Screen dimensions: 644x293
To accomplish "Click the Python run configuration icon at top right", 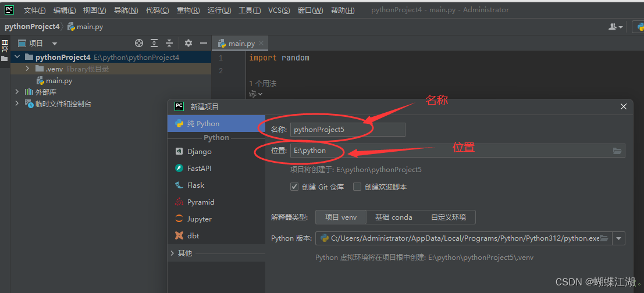I will click(x=639, y=27).
